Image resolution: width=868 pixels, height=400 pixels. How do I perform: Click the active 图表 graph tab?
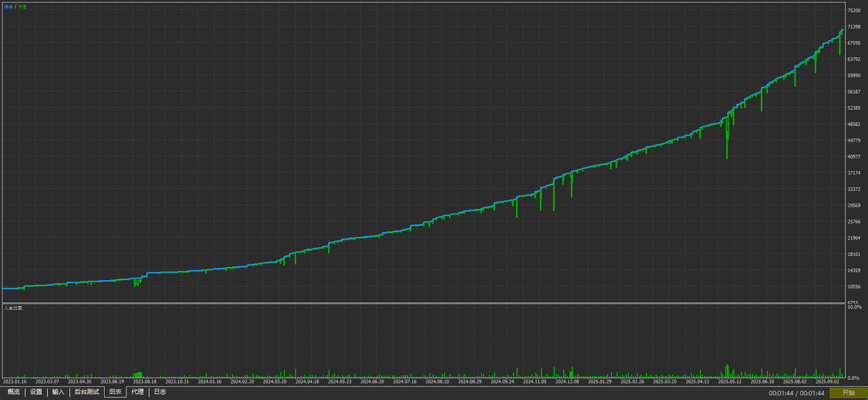pyautogui.click(x=115, y=392)
